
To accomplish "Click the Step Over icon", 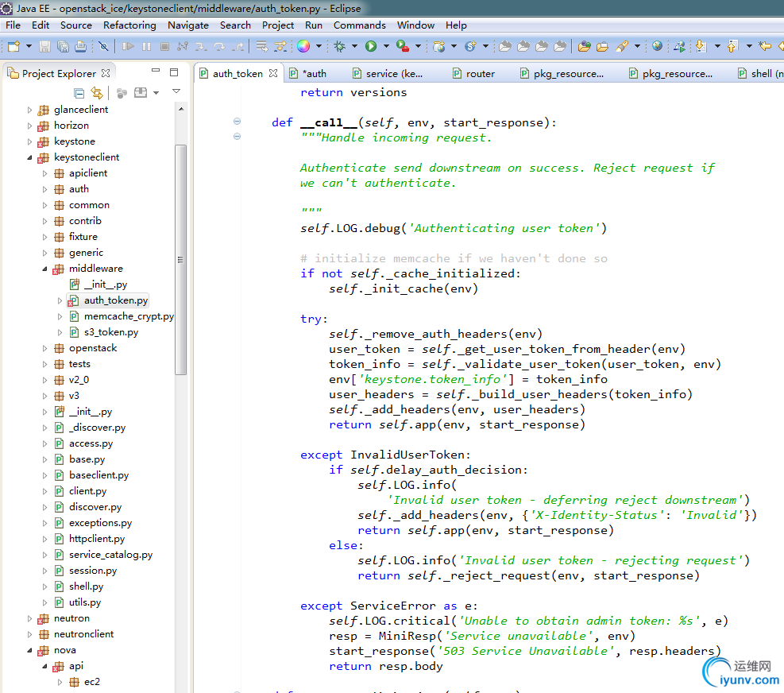I will (219, 47).
